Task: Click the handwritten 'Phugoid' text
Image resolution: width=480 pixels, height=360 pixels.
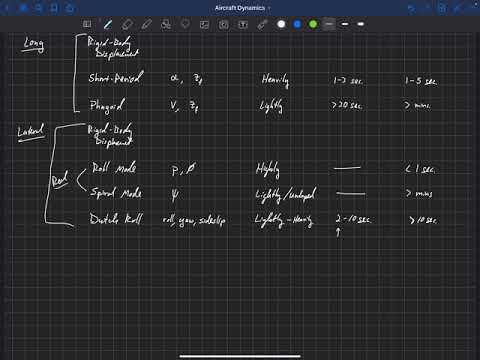Action: [x=107, y=105]
